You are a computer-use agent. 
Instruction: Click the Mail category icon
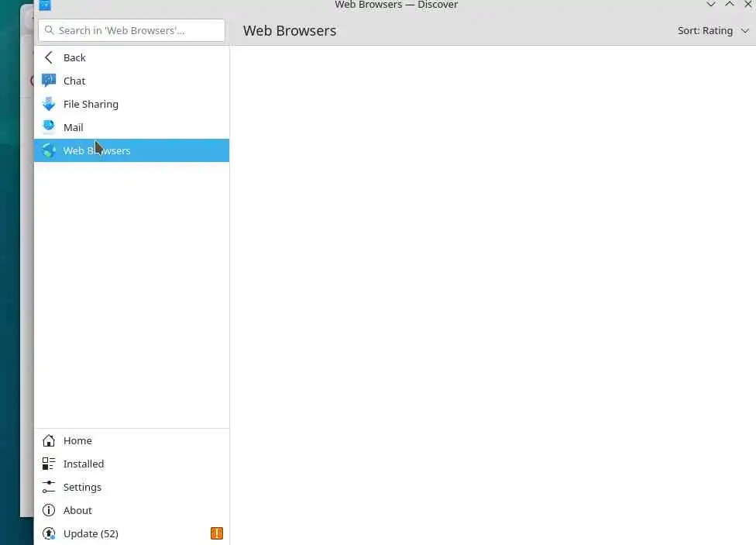point(49,126)
